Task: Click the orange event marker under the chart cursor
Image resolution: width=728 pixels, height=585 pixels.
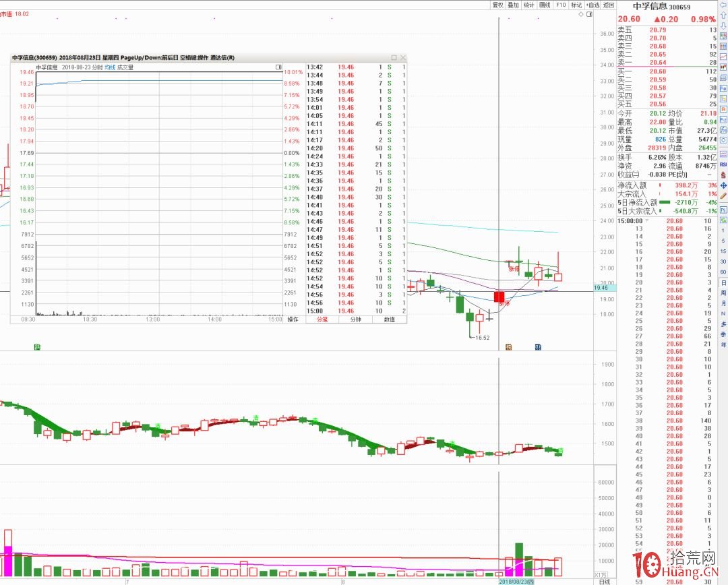Action: pyautogui.click(x=508, y=347)
